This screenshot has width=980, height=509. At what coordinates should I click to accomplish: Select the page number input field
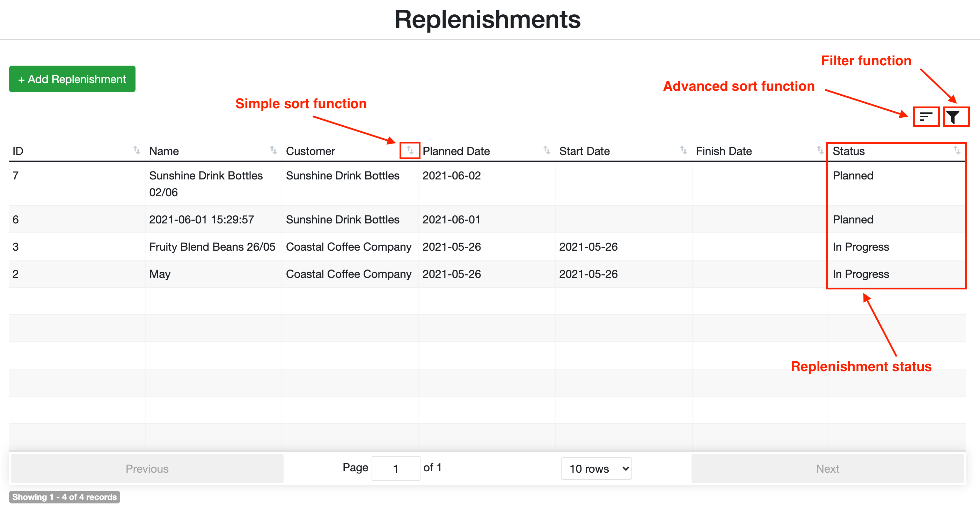click(396, 468)
